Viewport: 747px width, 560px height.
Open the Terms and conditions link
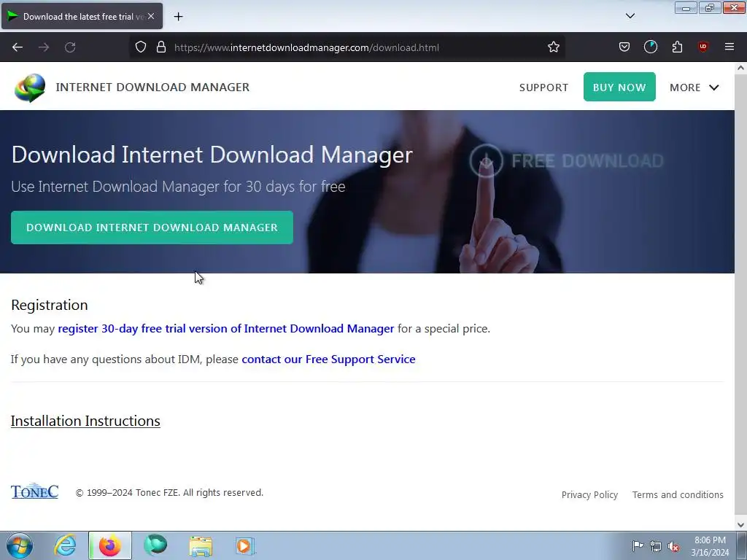(x=678, y=495)
